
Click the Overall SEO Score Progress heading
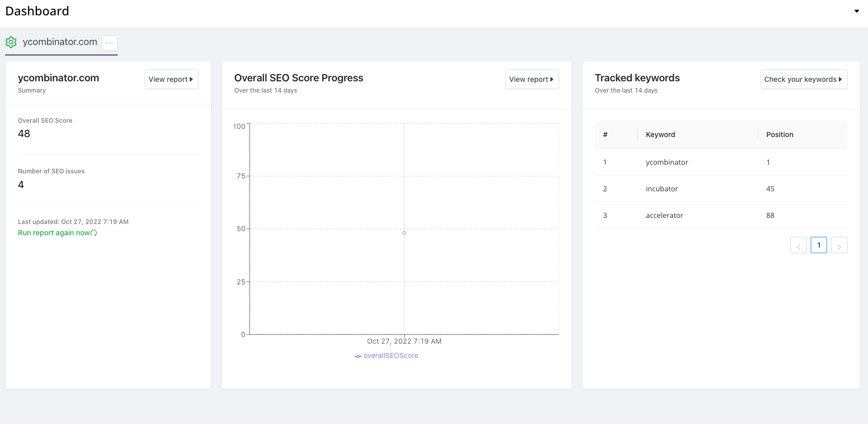click(x=299, y=78)
